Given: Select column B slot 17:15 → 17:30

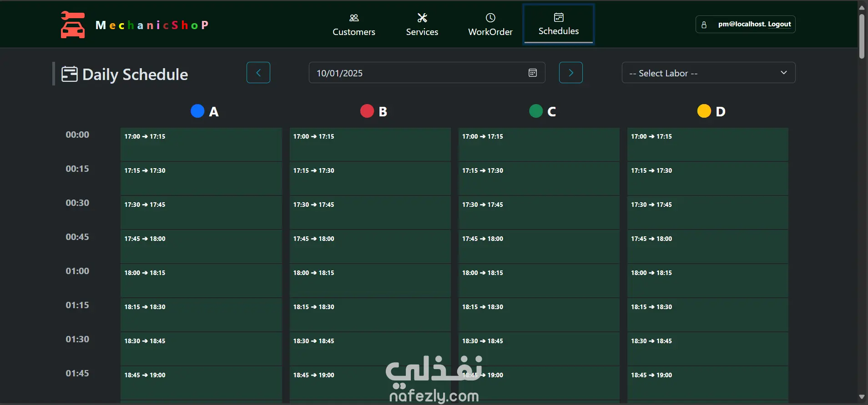Looking at the screenshot, I should pos(370,178).
